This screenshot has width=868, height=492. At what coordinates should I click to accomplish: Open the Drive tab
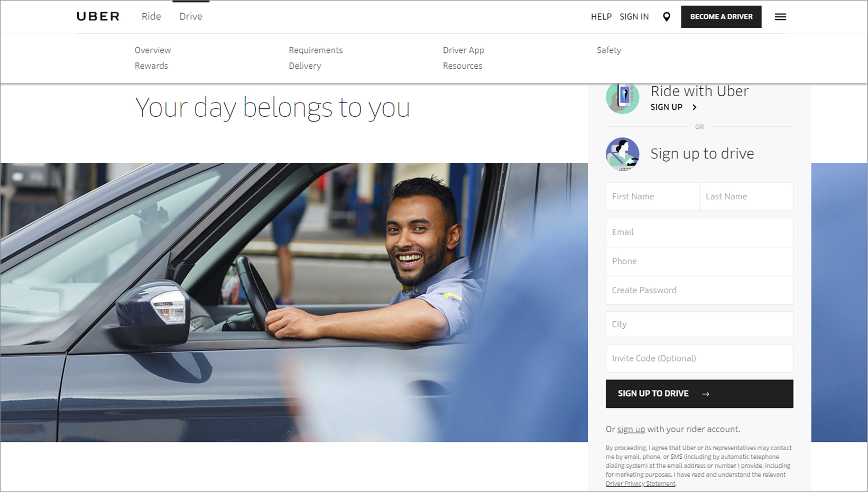(x=191, y=16)
